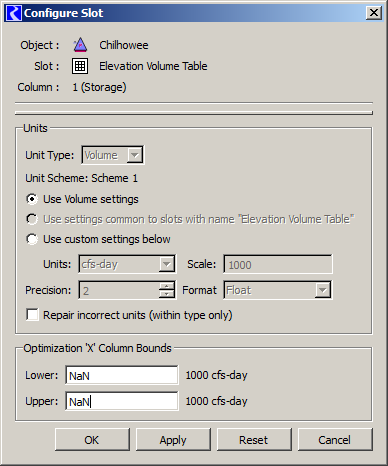Enable Repair incorrect units checkbox
388x466 pixels.
(x=32, y=315)
